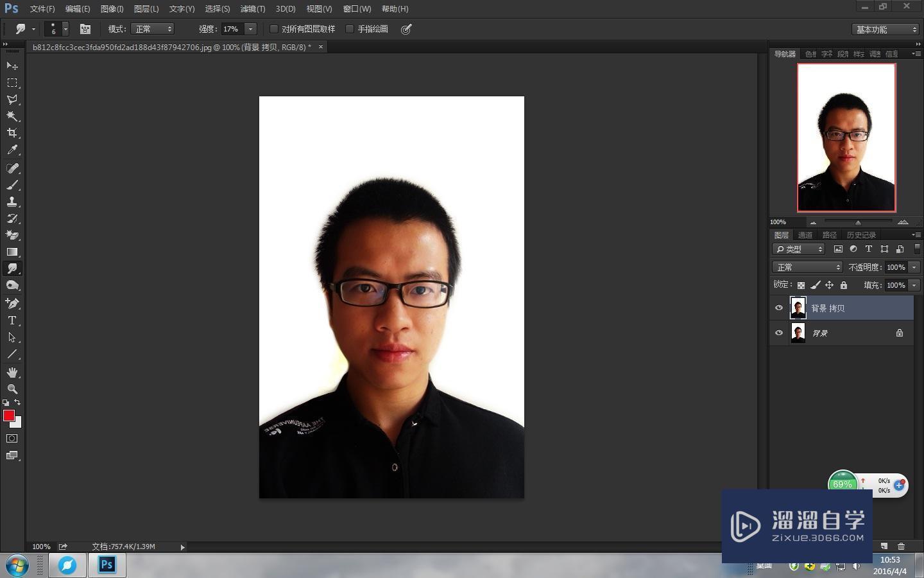Select the Crop tool

[x=12, y=133]
